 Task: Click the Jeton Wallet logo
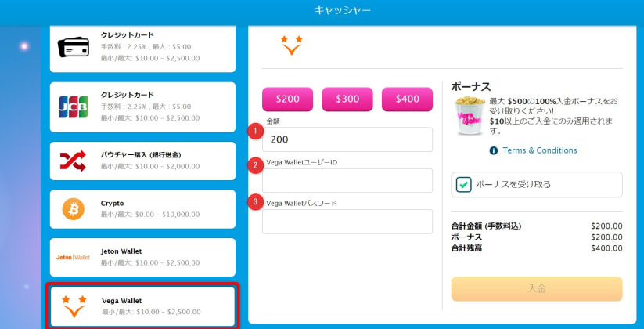click(73, 257)
